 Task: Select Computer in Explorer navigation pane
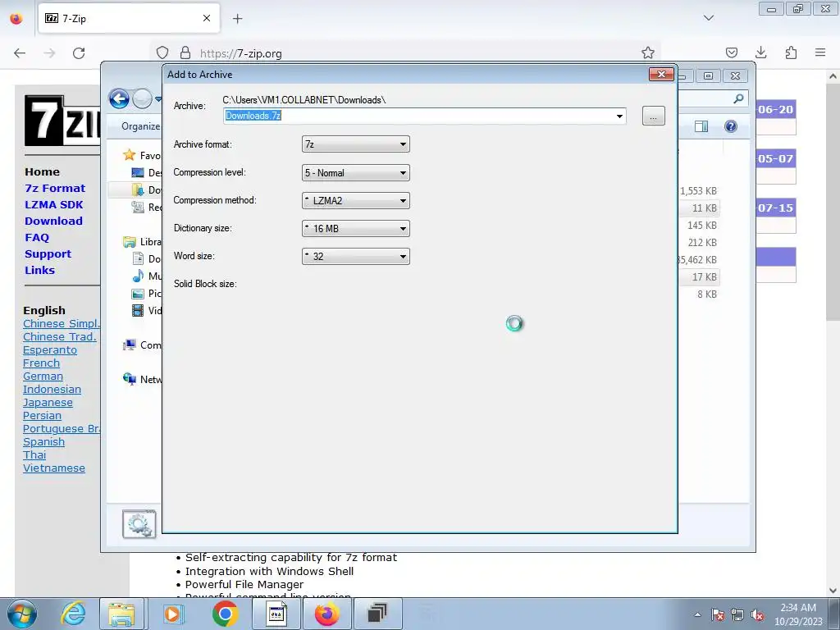coord(143,345)
